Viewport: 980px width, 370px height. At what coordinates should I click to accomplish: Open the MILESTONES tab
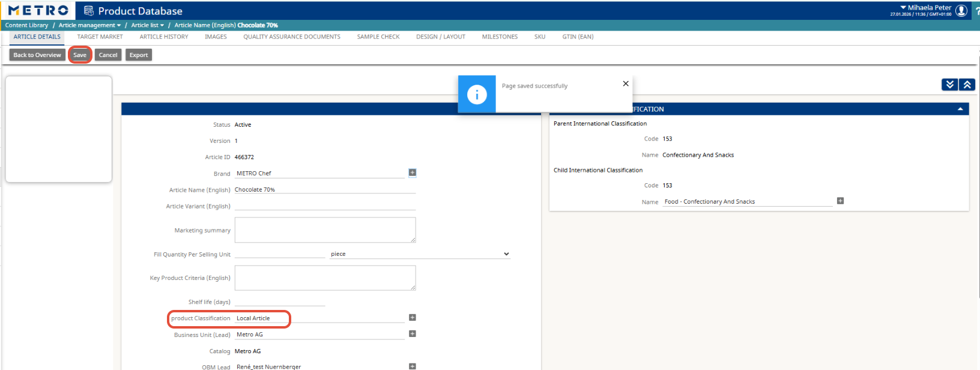click(x=500, y=37)
